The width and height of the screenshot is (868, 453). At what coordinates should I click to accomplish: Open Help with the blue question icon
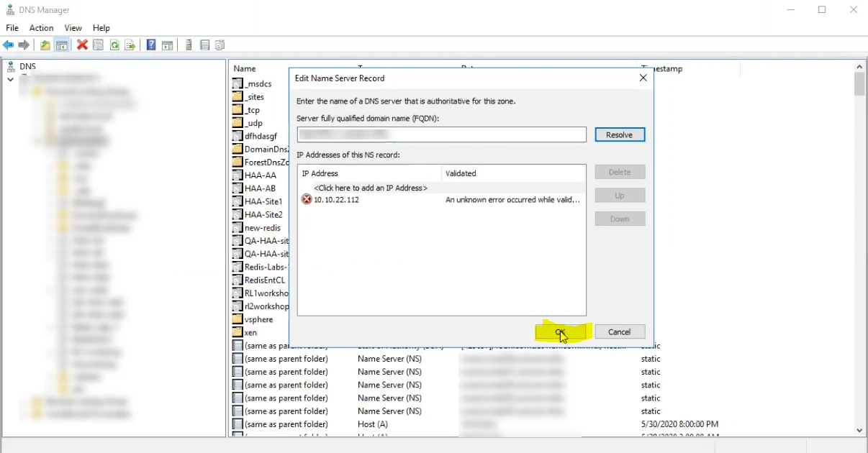point(151,45)
